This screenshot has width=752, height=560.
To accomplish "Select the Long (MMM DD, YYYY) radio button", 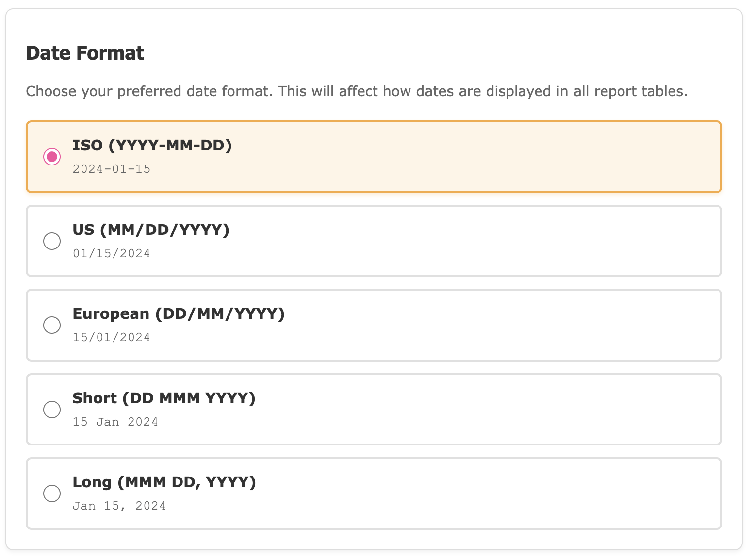I will coord(52,494).
